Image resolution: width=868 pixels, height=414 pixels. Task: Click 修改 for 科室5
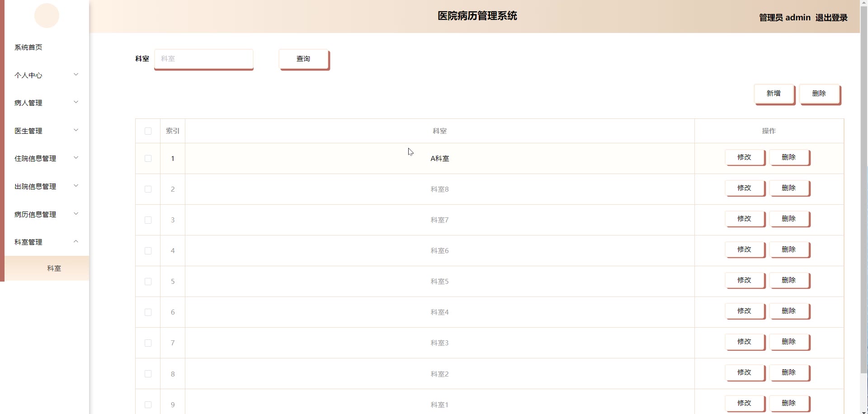745,280
